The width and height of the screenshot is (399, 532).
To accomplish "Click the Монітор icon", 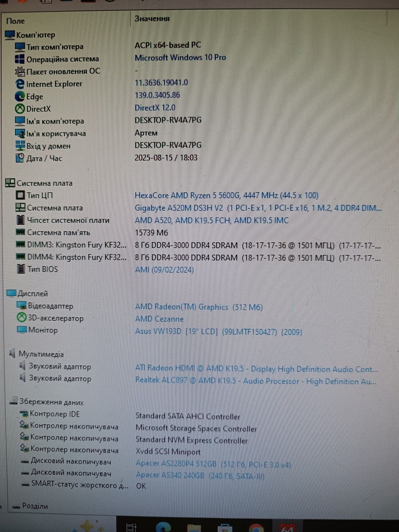I will [x=22, y=330].
